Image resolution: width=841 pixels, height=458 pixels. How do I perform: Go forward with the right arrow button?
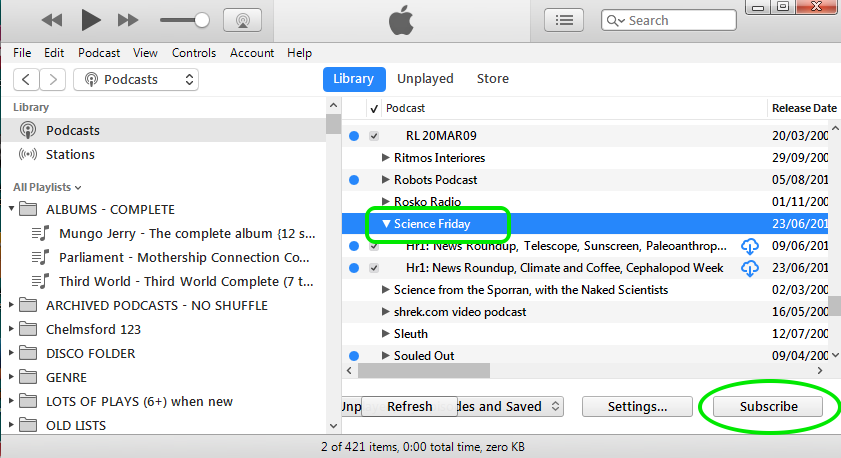(x=53, y=79)
